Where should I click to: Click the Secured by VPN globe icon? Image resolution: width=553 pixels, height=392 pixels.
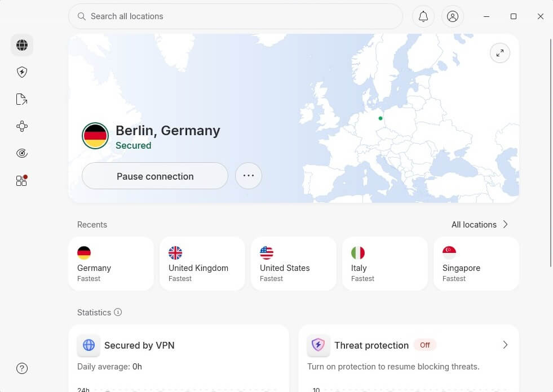coord(89,345)
